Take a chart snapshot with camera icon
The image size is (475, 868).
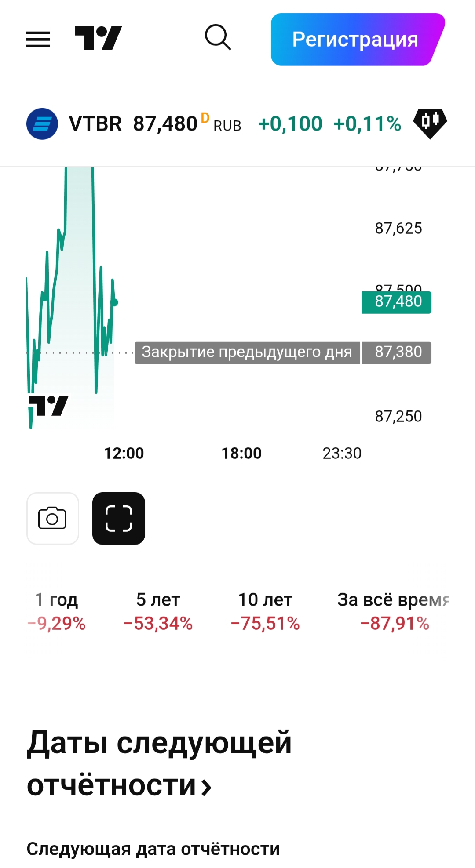tap(53, 518)
